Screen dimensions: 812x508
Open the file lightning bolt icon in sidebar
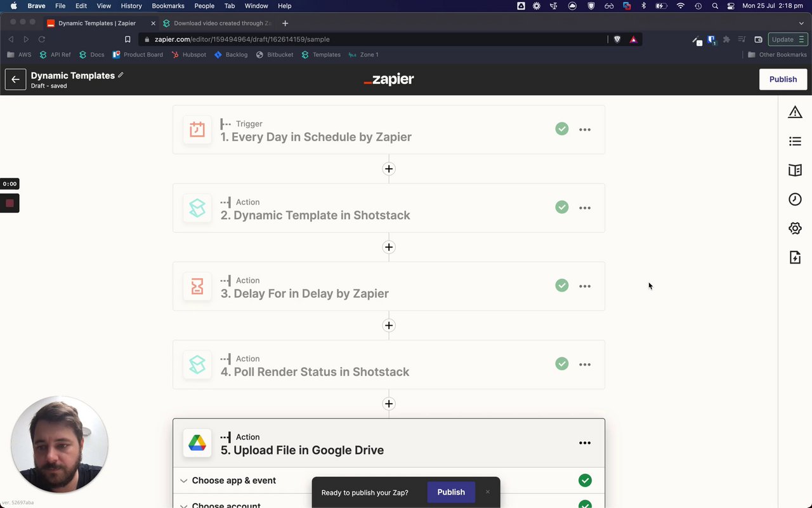pos(795,257)
